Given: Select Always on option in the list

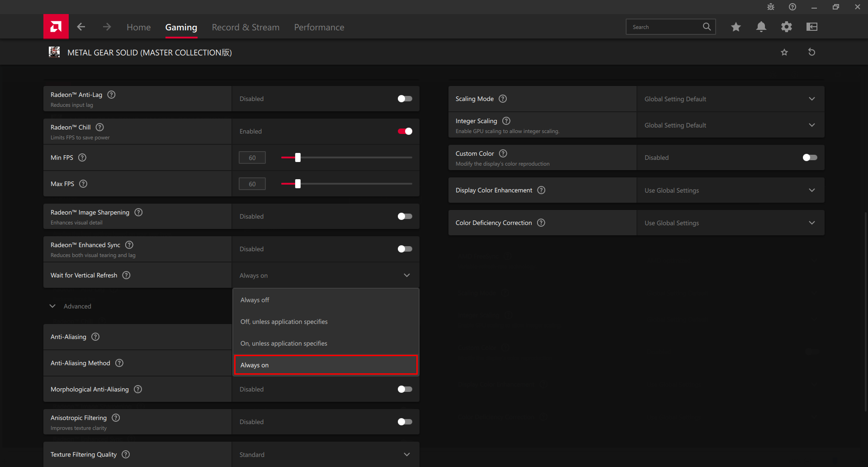Looking at the screenshot, I should click(x=325, y=365).
